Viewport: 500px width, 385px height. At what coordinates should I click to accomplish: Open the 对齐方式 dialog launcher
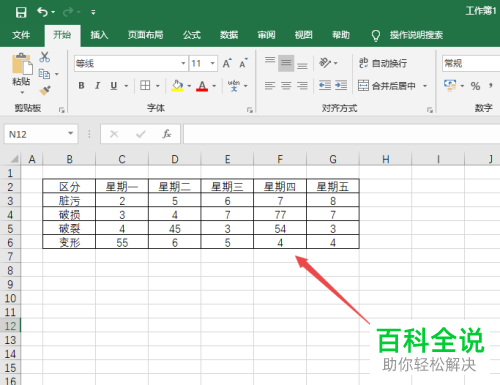coord(430,110)
